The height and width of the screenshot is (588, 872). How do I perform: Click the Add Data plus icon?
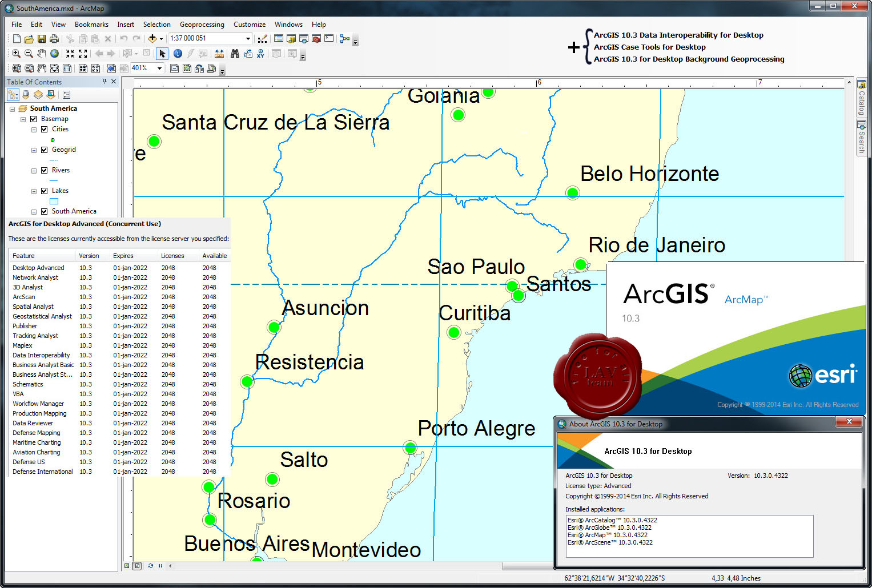point(152,39)
